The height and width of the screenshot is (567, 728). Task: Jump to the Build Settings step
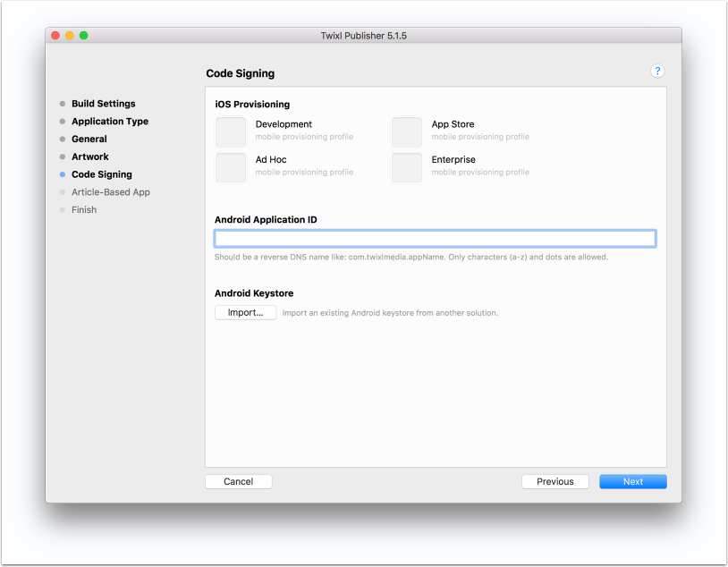(x=103, y=104)
